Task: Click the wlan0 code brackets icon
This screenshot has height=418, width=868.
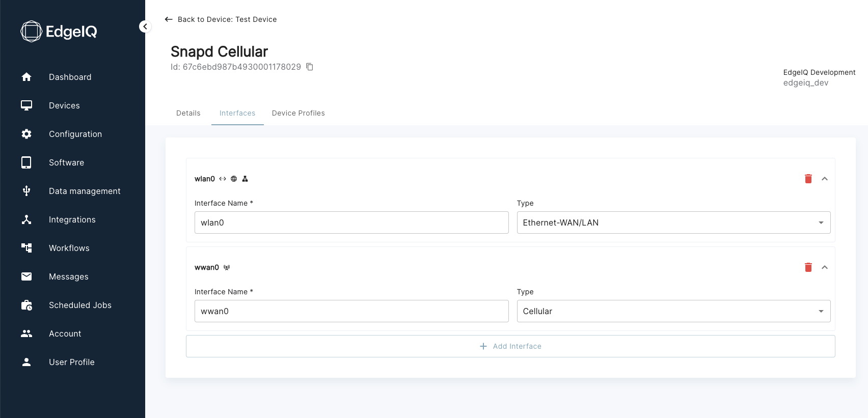Action: pyautogui.click(x=223, y=179)
